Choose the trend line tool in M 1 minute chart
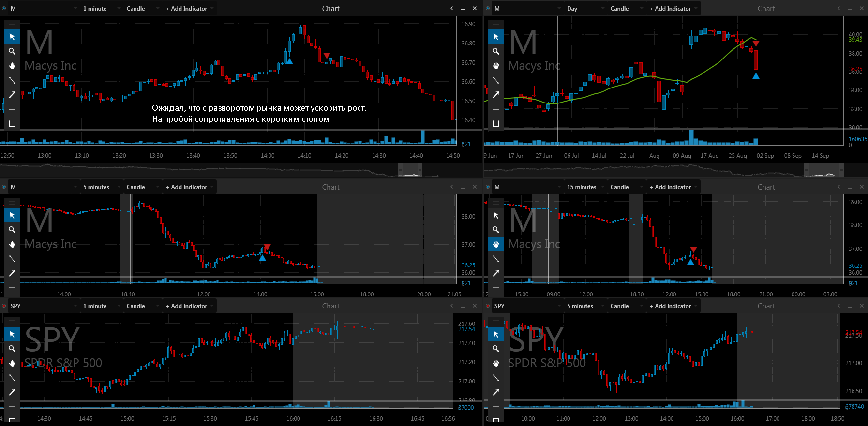The width and height of the screenshot is (868, 426). tap(12, 80)
